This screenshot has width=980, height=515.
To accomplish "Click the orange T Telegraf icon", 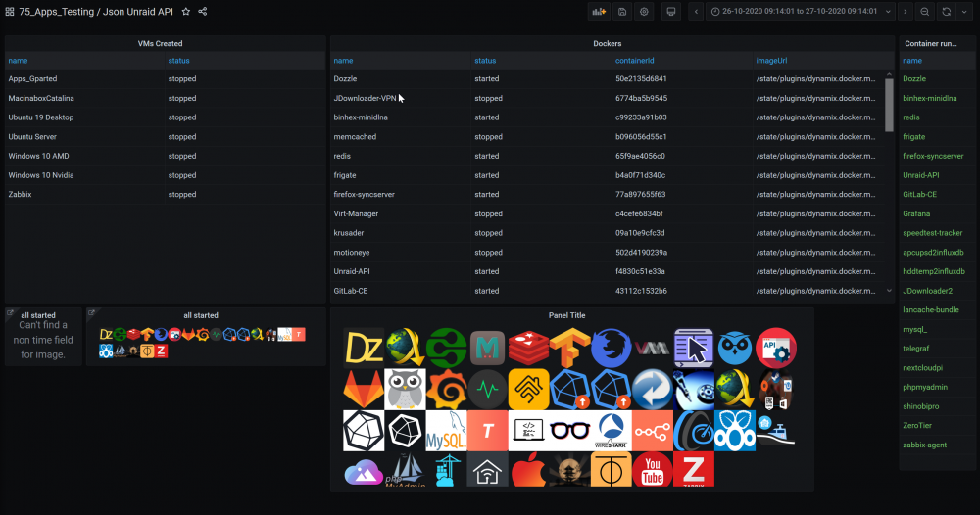I will (x=487, y=431).
